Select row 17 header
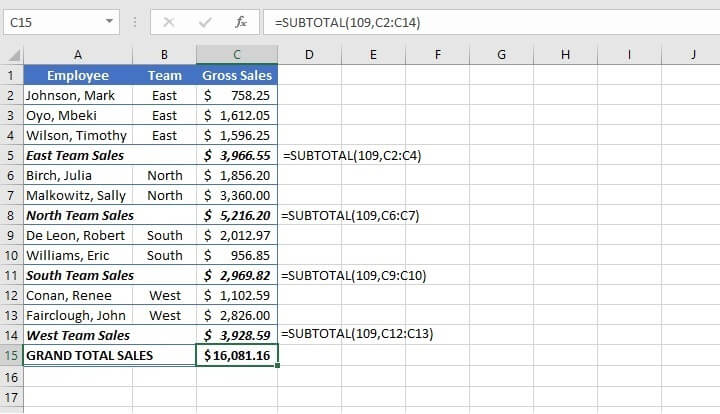The height and width of the screenshot is (414, 720). (11, 397)
